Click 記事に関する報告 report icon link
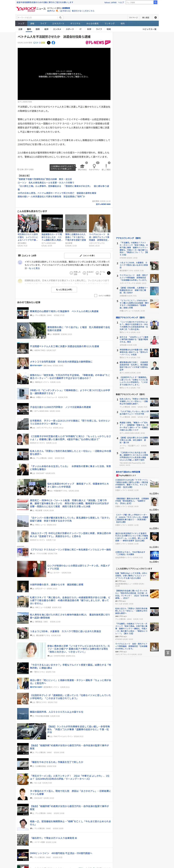Screen dimensions: 174x868 (x=26, y=170)
